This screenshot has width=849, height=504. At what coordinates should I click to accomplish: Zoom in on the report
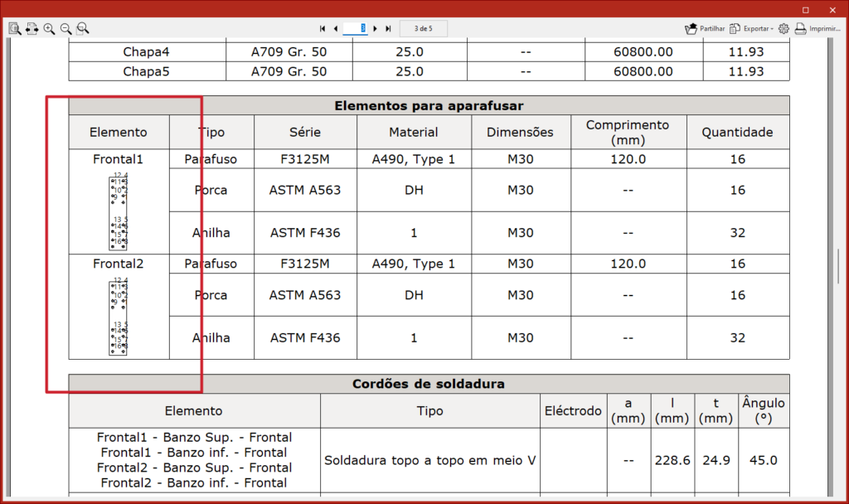49,29
